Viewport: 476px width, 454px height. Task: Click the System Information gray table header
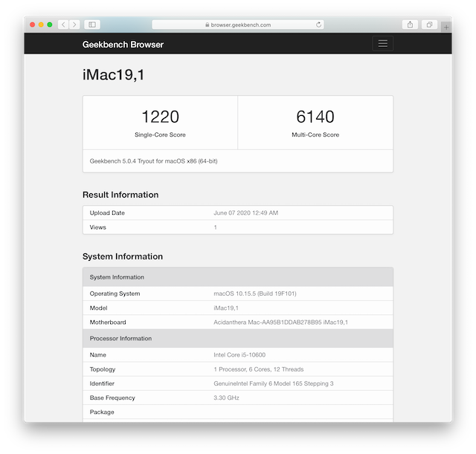(x=238, y=277)
